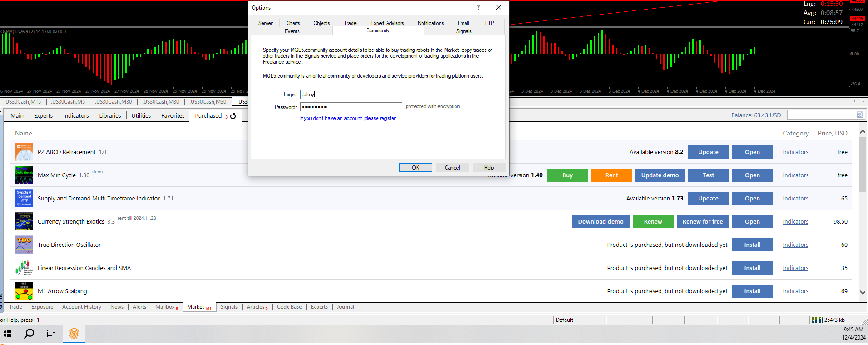Viewport: 868px width, 345px height.
Task: Switch to Server tab in Options
Action: [x=265, y=23]
